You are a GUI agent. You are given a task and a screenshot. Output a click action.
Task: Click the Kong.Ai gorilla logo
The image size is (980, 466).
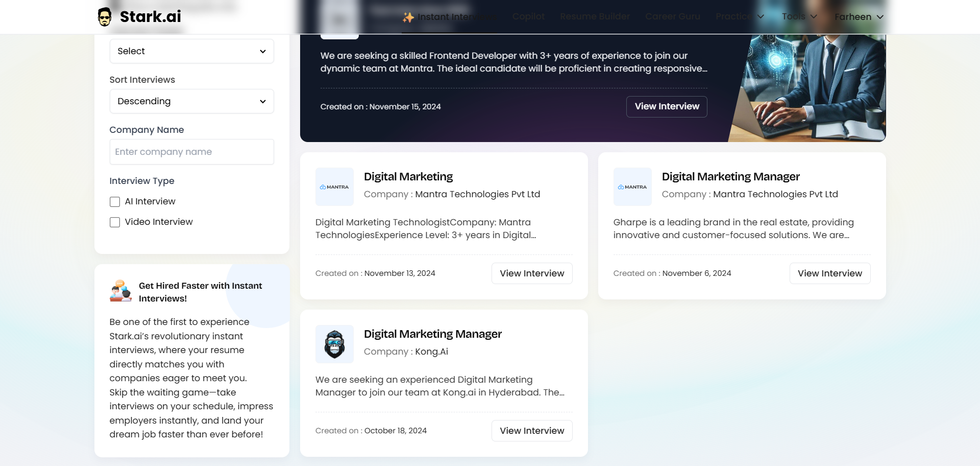pyautogui.click(x=334, y=344)
